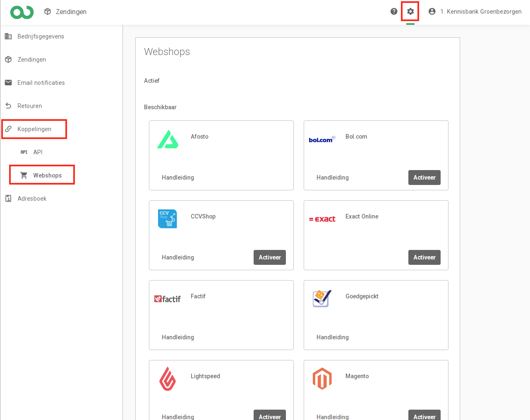Open Retouren in the sidebar
This screenshot has height=420, width=530.
point(29,106)
